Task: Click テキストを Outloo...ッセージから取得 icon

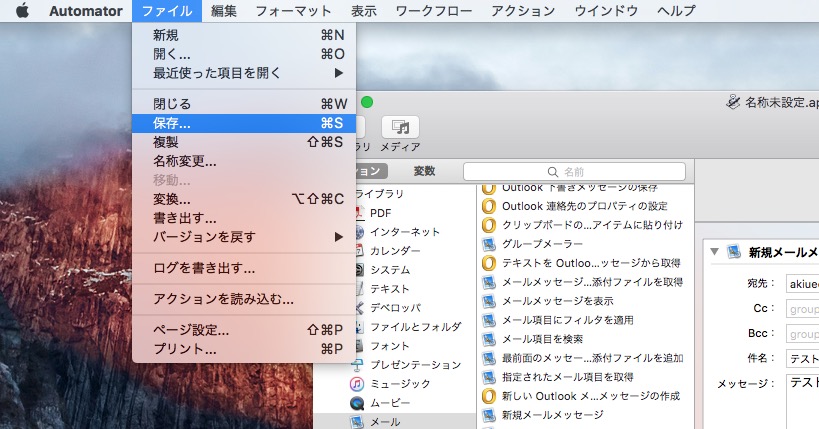Action: [x=488, y=263]
